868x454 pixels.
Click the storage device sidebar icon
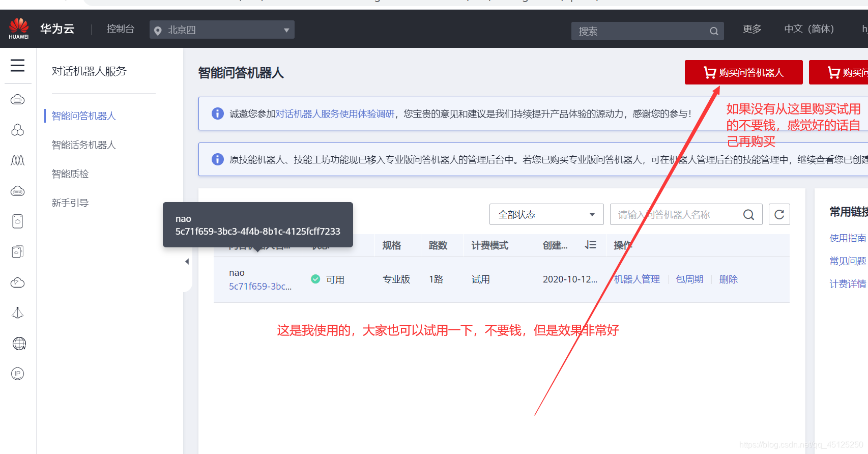pos(18,221)
